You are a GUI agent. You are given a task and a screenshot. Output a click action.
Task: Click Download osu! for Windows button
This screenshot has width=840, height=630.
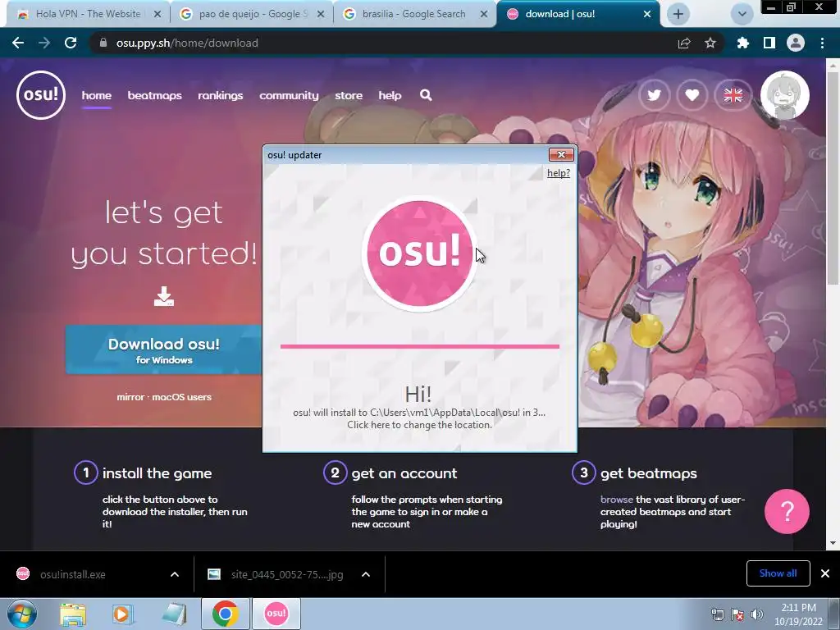(164, 349)
